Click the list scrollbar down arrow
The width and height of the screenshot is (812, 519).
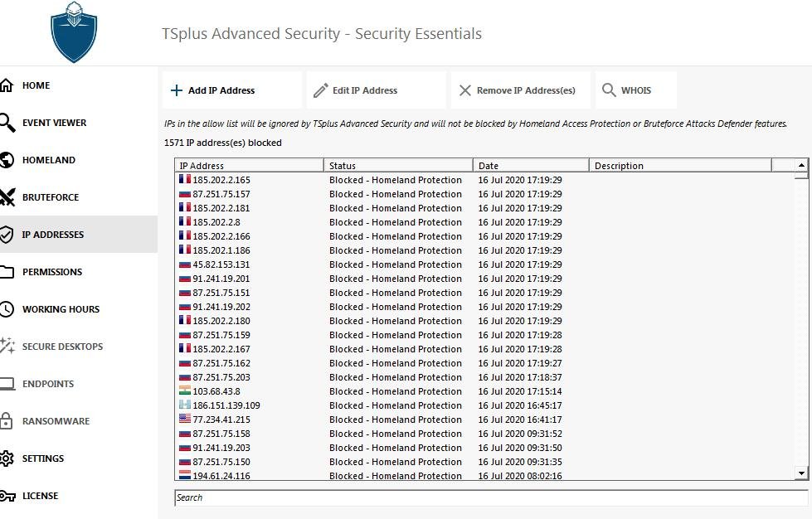click(802, 473)
